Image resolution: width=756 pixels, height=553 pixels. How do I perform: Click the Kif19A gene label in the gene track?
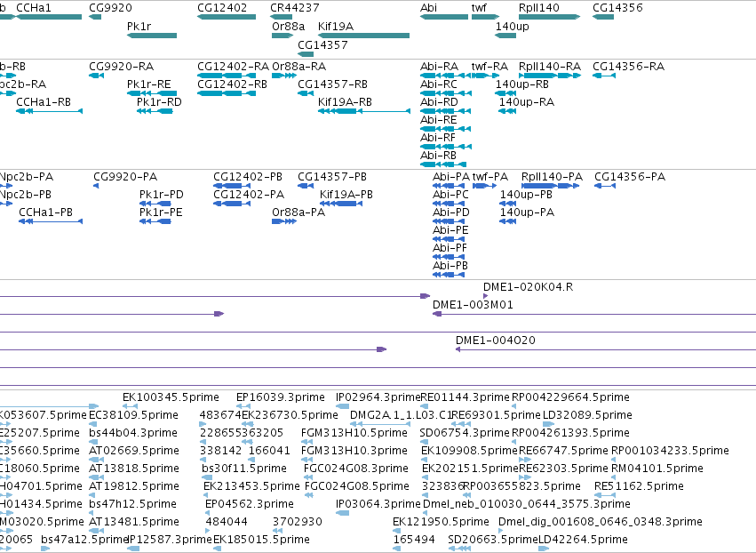pyautogui.click(x=336, y=26)
